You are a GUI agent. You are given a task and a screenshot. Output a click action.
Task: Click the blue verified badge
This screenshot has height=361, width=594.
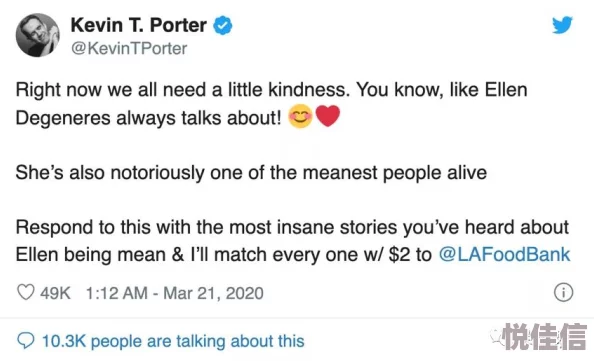[223, 26]
